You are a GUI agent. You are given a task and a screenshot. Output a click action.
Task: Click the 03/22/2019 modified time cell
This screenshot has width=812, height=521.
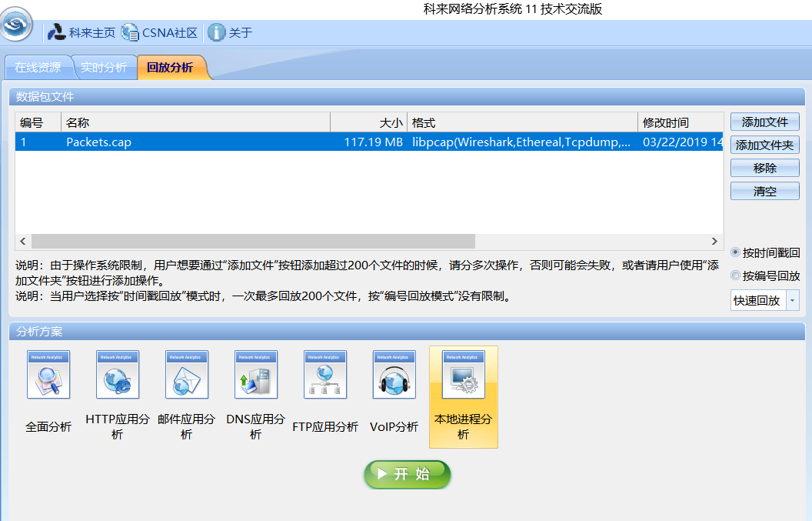(x=683, y=142)
